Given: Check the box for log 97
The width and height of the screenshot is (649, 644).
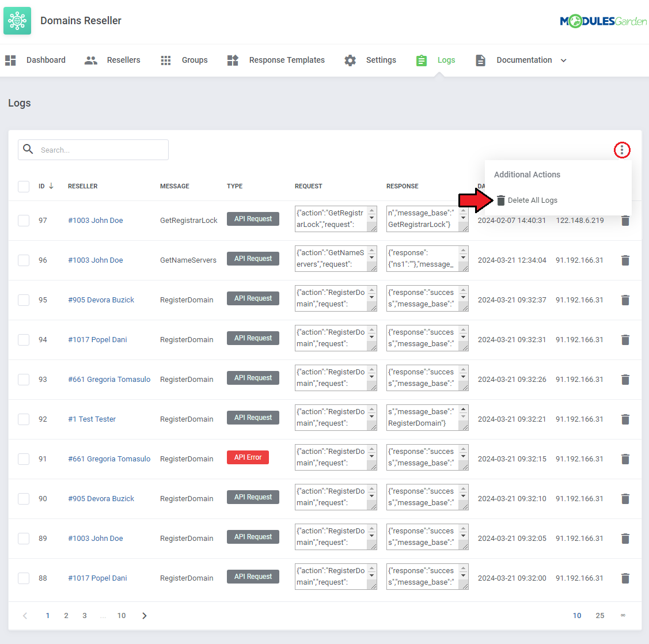Looking at the screenshot, I should (24, 221).
